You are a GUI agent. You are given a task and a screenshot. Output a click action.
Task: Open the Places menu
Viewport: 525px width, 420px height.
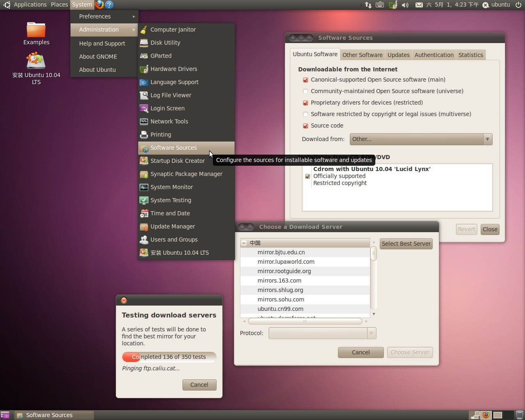(59, 5)
